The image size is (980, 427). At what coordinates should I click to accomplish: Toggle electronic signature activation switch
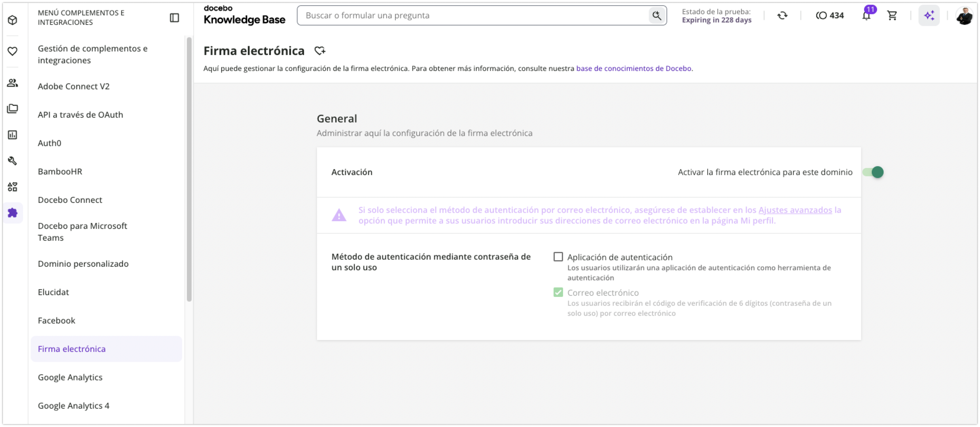coord(873,172)
